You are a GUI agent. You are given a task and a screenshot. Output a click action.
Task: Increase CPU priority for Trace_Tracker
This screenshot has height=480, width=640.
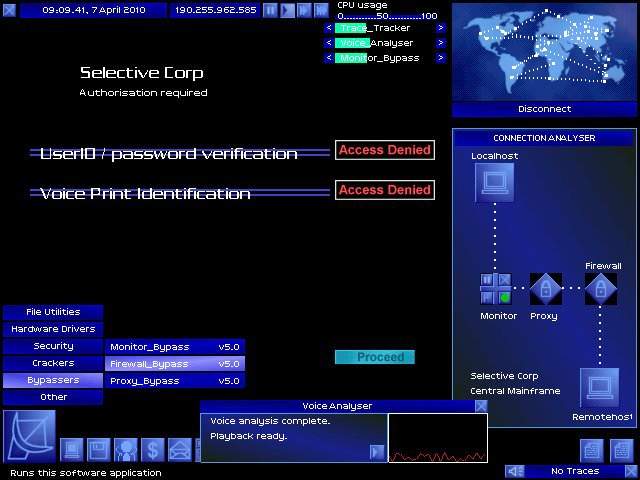pyautogui.click(x=440, y=28)
